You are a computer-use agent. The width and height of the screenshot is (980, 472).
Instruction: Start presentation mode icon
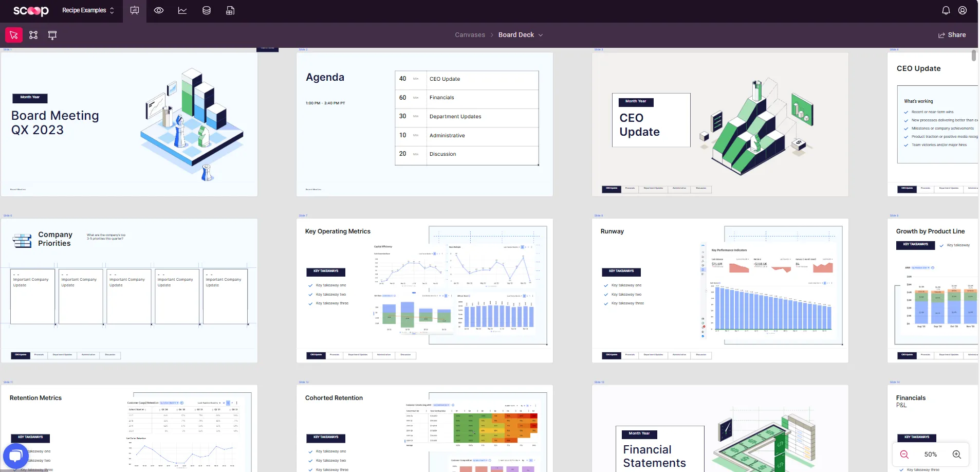(52, 35)
